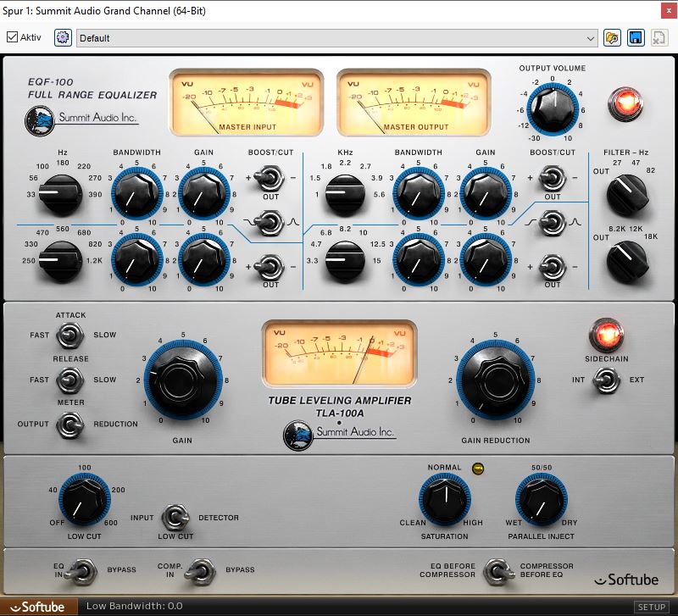Open the Default preset dropdown
The width and height of the screenshot is (678, 616).
coord(336,38)
